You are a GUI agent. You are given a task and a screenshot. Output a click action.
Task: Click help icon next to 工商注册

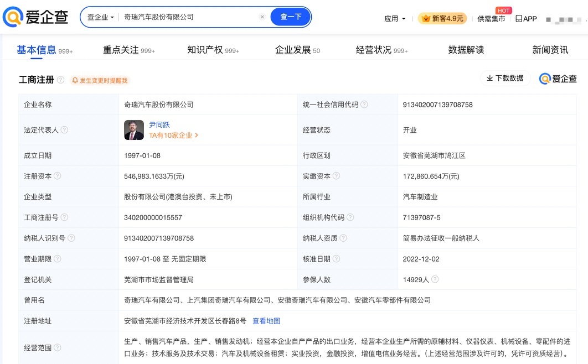[60, 80]
